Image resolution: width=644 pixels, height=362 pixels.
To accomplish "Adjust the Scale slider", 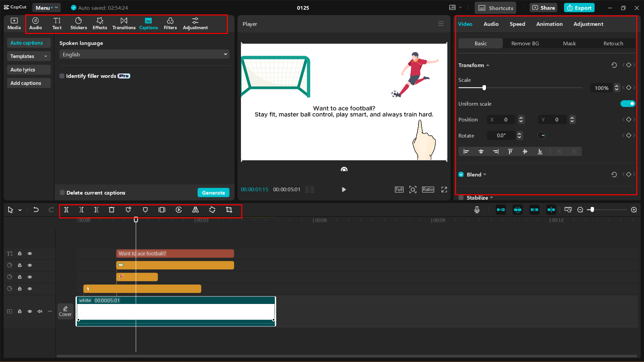I will tap(484, 88).
